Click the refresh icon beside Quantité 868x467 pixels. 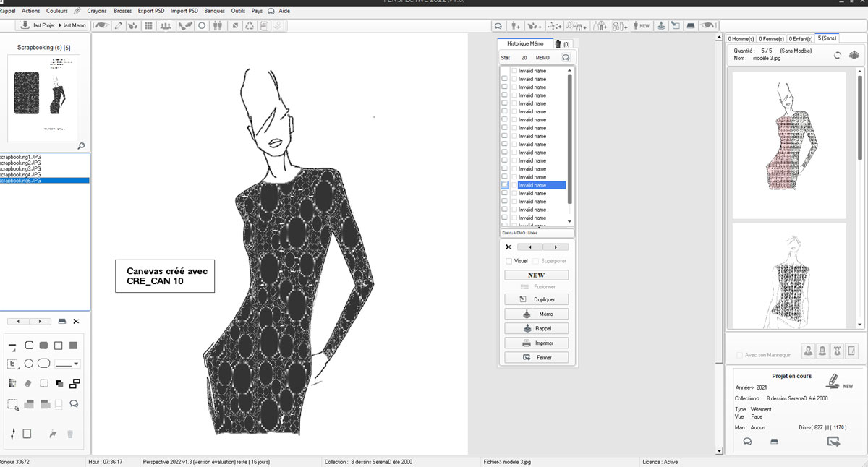[x=838, y=55]
